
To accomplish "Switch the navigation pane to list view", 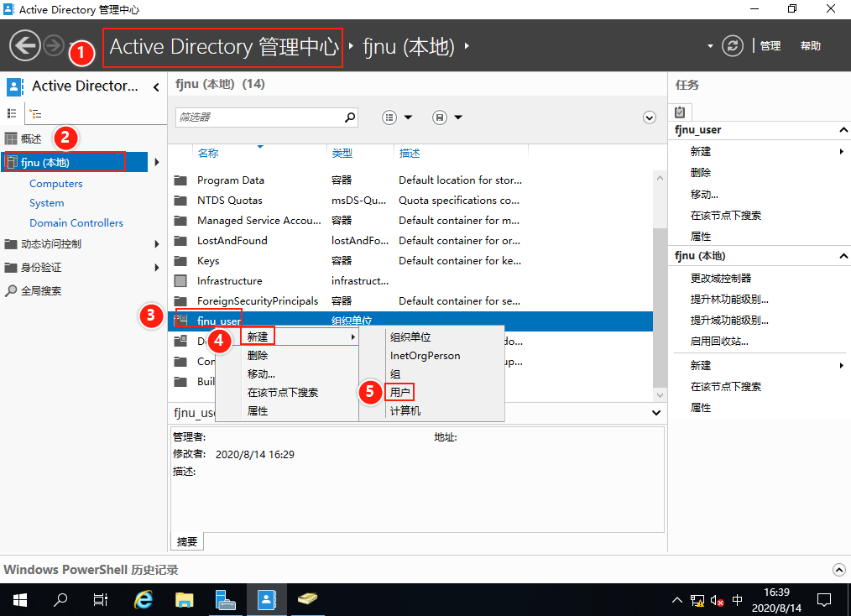I will tap(12, 113).
